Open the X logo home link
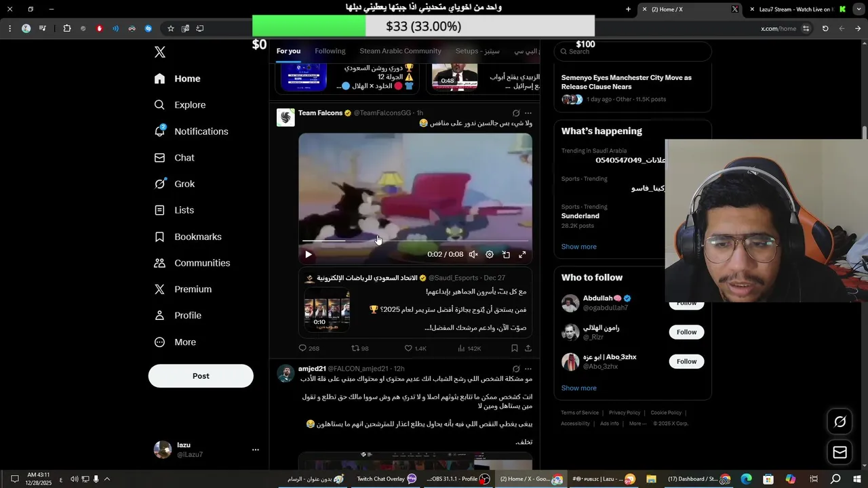The height and width of the screenshot is (488, 868). click(160, 52)
